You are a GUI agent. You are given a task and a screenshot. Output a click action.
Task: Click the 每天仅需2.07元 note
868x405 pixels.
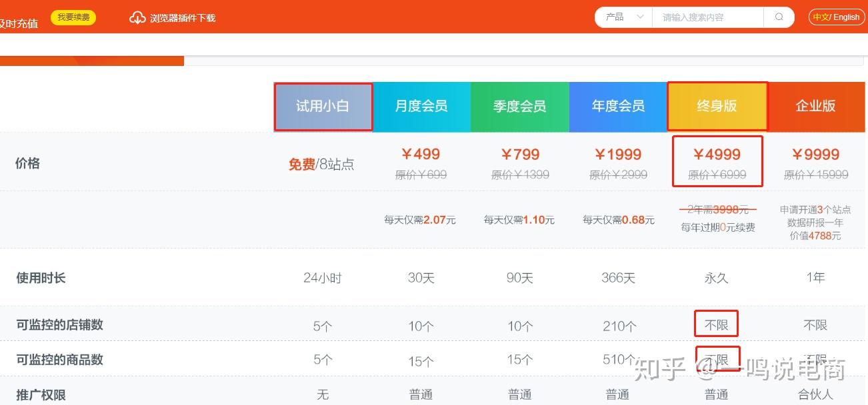420,220
